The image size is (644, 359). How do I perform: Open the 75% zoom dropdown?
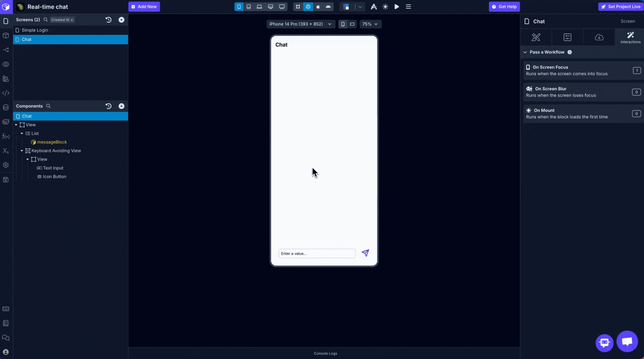coord(370,24)
